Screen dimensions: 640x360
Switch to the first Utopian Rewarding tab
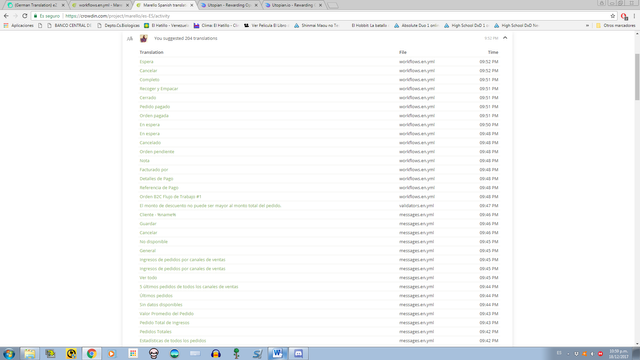click(x=229, y=5)
